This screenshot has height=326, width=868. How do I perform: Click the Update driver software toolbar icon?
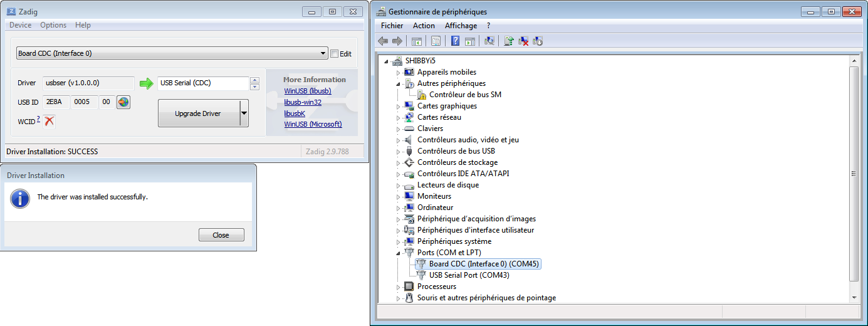click(x=509, y=41)
